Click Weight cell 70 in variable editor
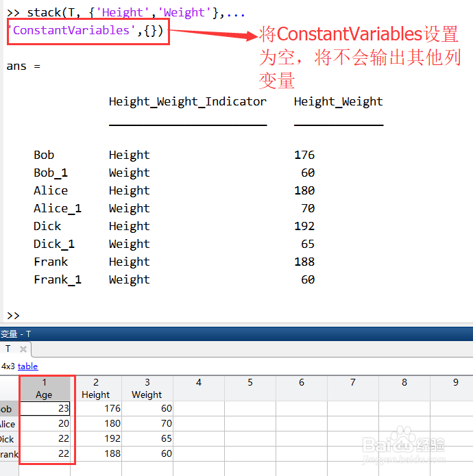This screenshot has width=473, height=476. (147, 423)
